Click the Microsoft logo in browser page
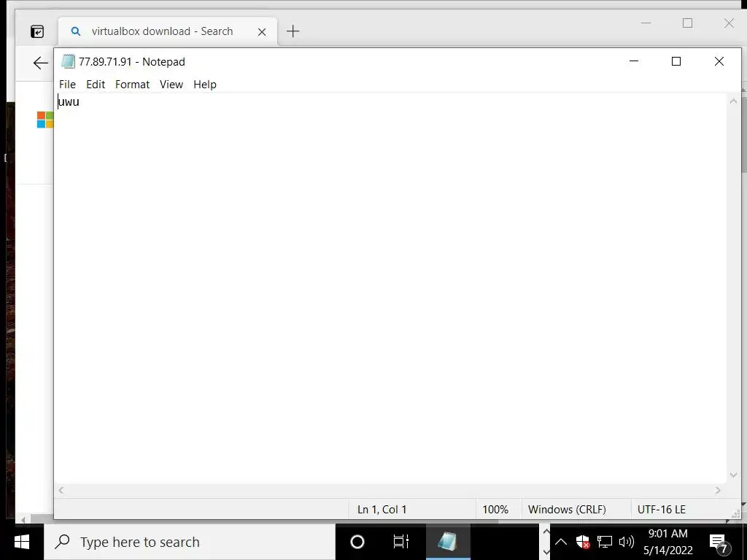 [44, 120]
